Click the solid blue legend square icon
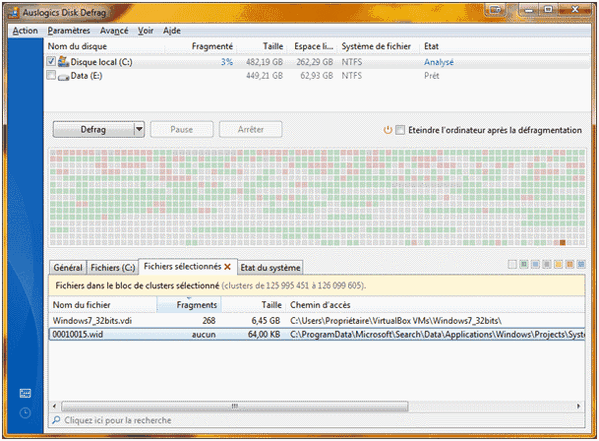 click(535, 264)
